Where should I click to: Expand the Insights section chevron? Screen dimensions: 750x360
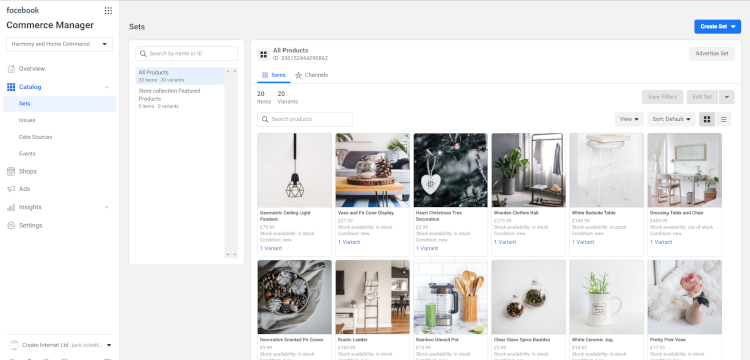click(107, 207)
